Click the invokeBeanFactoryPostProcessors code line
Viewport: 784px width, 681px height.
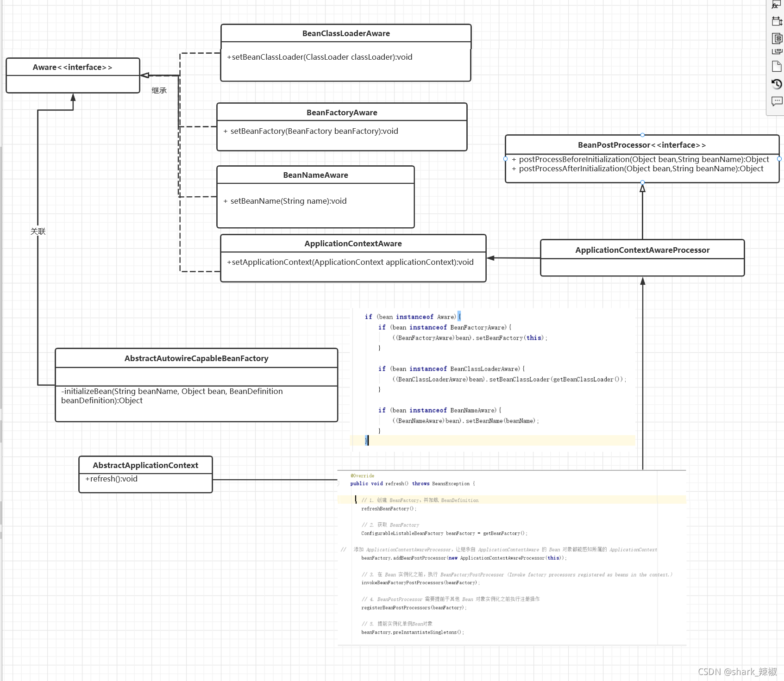coord(420,583)
